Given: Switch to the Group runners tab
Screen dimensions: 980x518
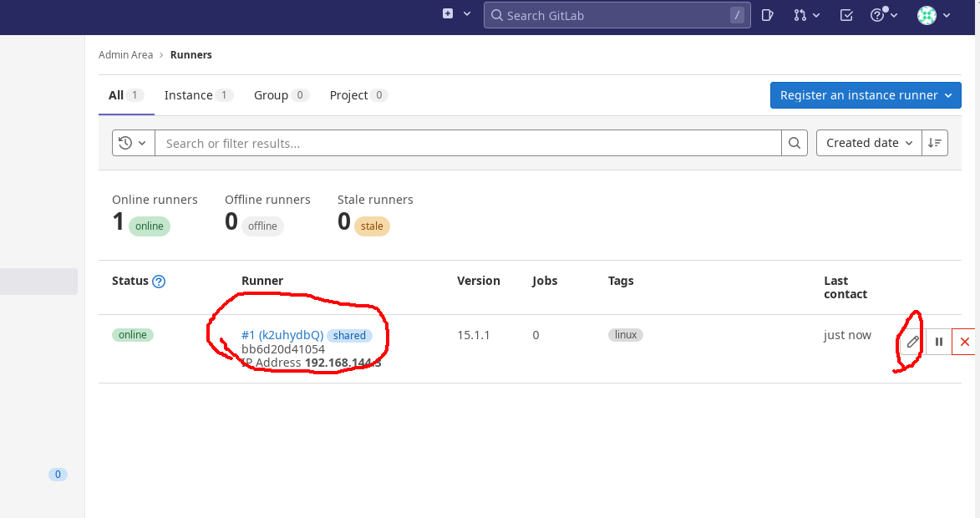Looking at the screenshot, I should point(281,95).
